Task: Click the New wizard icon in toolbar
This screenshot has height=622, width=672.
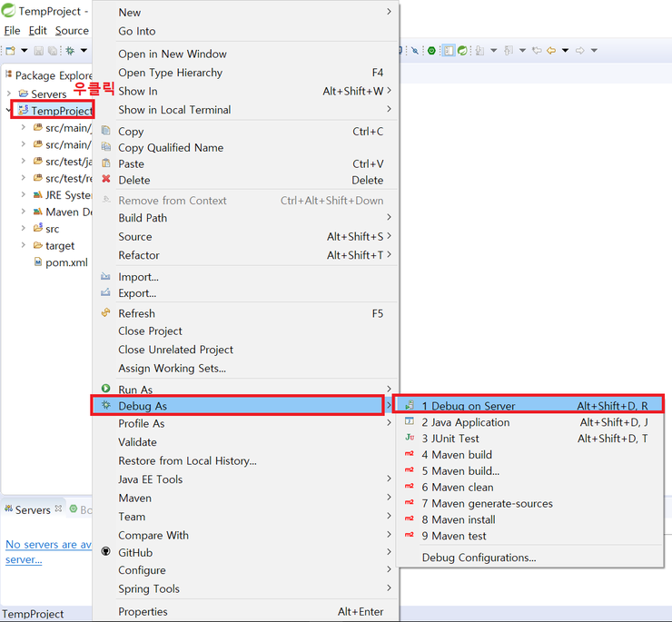Action: click(x=10, y=51)
